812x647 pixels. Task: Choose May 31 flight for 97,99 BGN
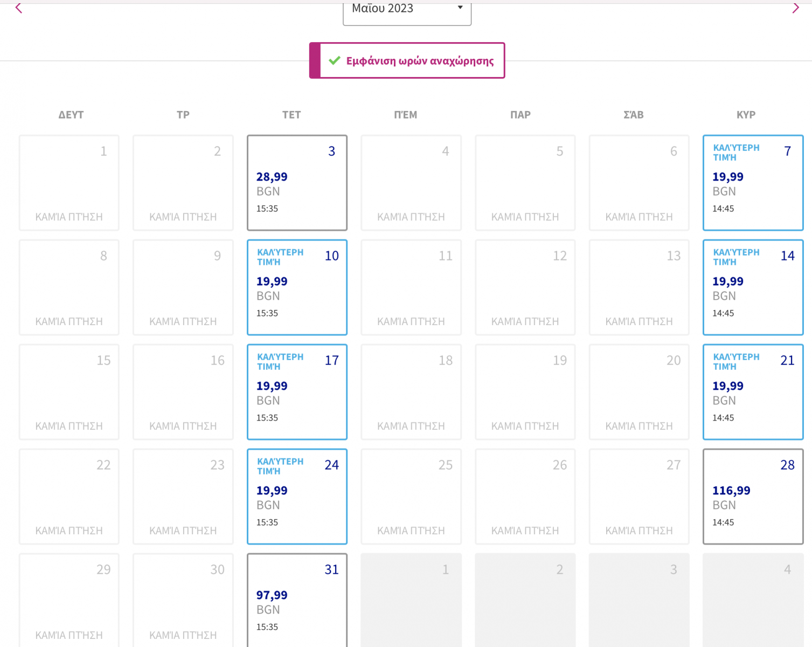pos(297,600)
